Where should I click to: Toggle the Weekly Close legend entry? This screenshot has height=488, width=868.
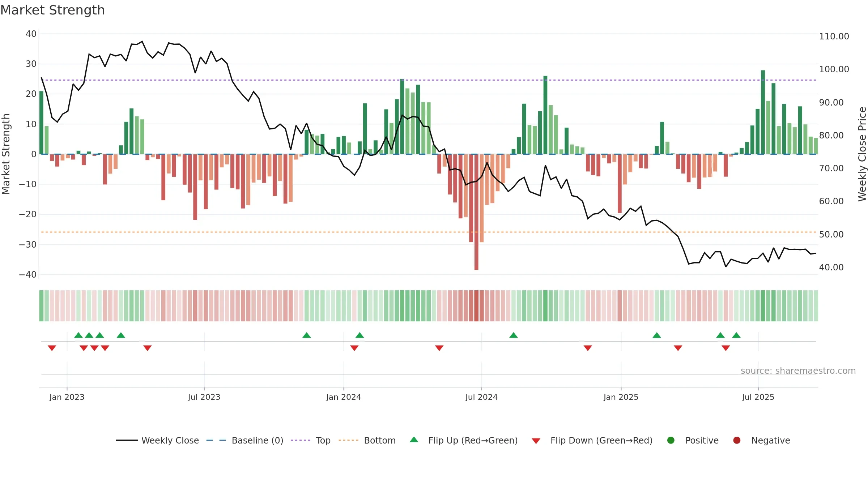tap(158, 440)
